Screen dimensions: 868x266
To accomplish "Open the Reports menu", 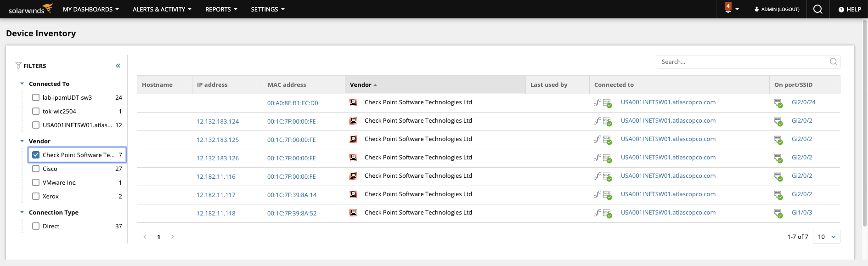I will (221, 9).
